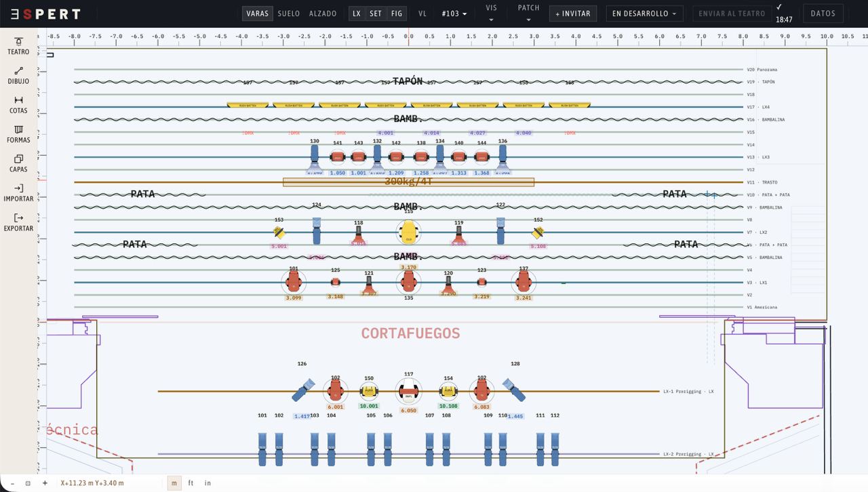Switch to the Alzado view tab
This screenshot has width=868, height=492.
point(323,14)
